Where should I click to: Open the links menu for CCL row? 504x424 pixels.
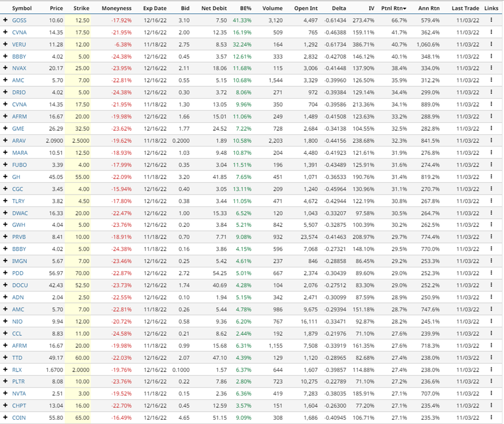491,333
